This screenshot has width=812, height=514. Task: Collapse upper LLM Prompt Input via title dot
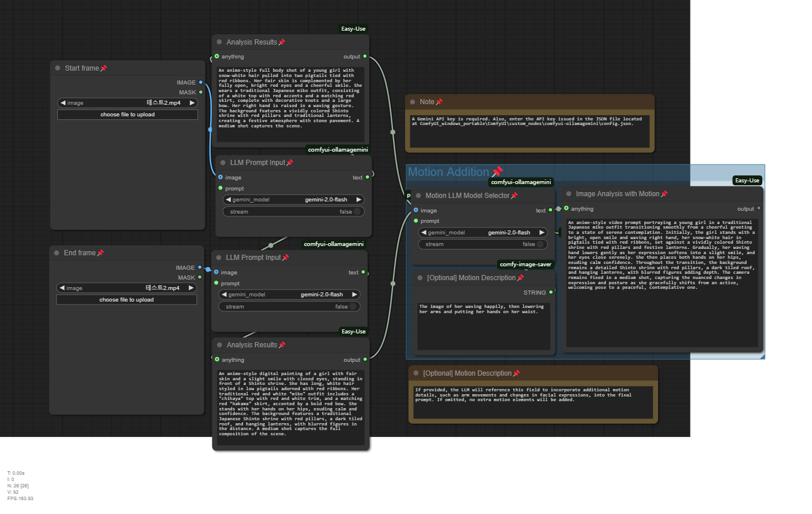[223, 163]
